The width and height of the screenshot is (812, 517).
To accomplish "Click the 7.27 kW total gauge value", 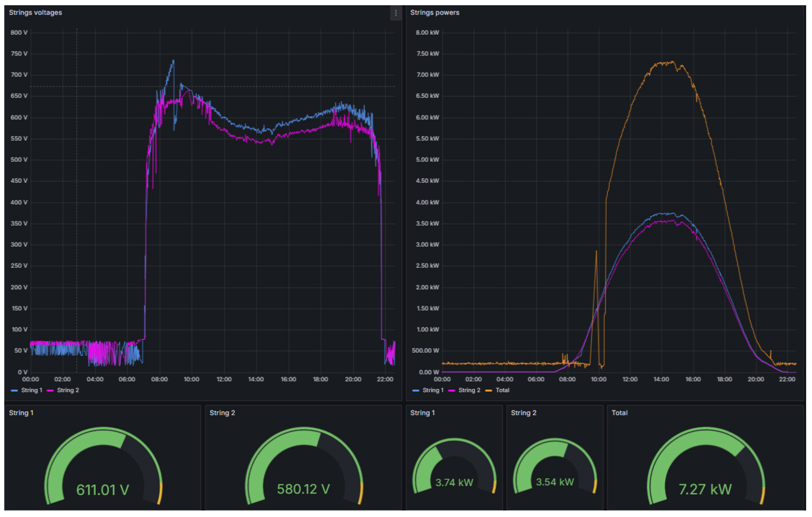I will pos(705,489).
